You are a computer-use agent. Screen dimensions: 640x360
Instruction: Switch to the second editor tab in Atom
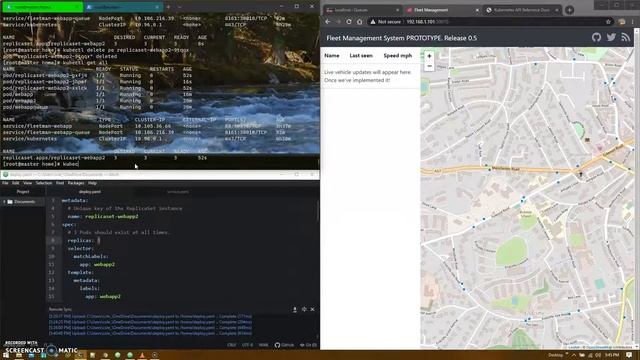[x=178, y=191]
